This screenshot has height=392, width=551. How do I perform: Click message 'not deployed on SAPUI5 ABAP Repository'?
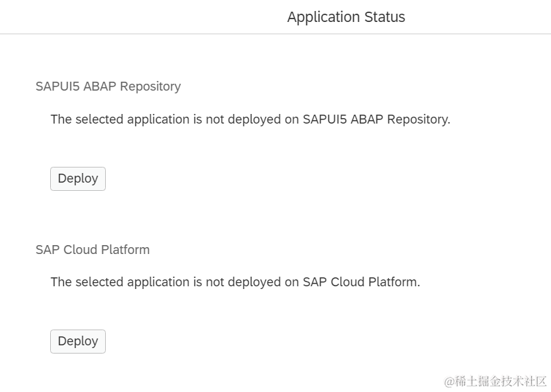pyautogui.click(x=250, y=119)
